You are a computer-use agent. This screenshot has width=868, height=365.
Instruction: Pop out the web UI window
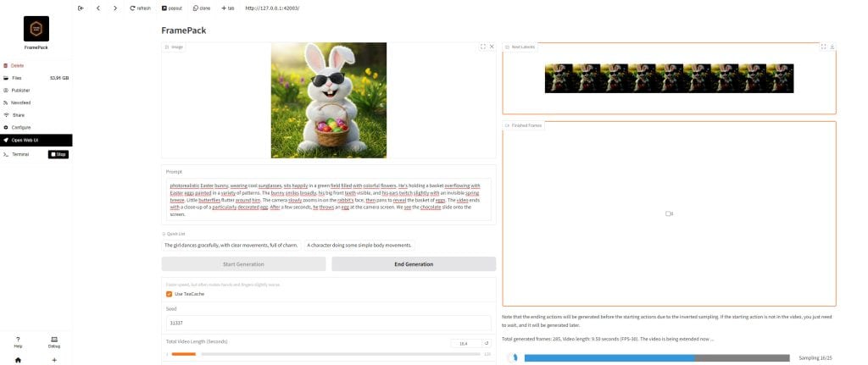[x=172, y=8]
